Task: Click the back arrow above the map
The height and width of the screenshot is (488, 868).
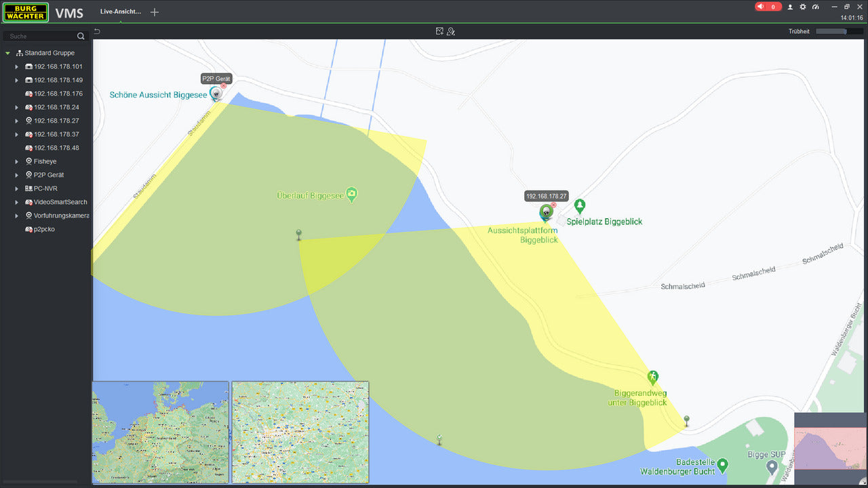Action: click(x=97, y=31)
